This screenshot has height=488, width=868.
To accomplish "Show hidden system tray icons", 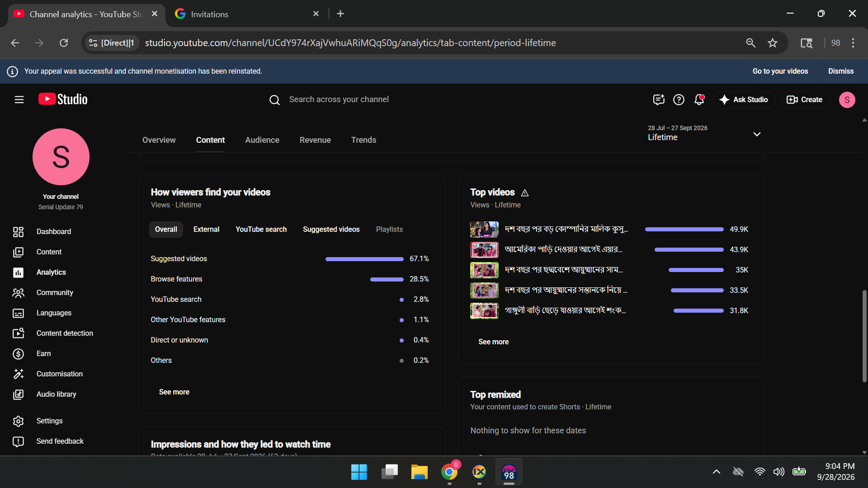I will (x=716, y=472).
